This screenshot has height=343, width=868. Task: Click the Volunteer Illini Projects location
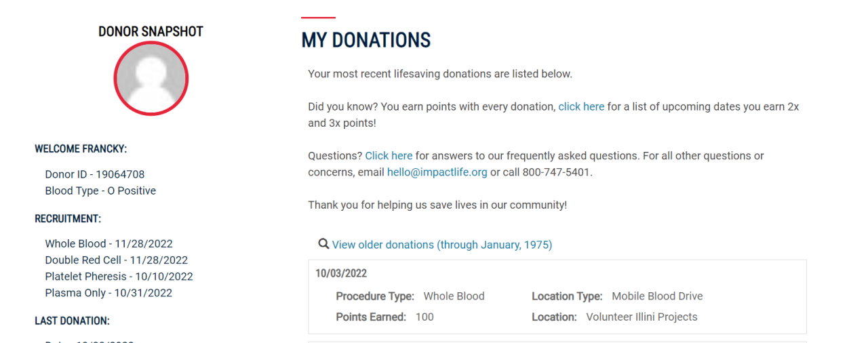pos(642,317)
